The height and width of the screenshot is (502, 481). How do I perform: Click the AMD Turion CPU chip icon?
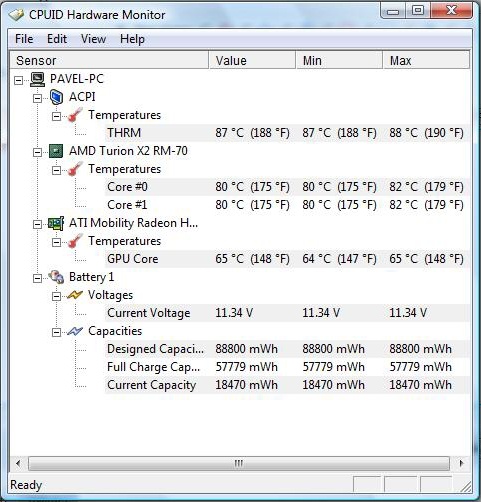56,151
